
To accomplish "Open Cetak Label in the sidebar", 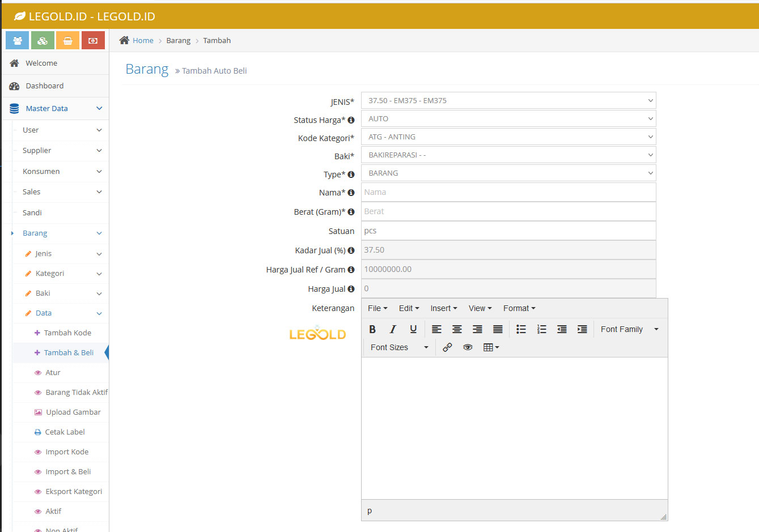I will [x=65, y=432].
